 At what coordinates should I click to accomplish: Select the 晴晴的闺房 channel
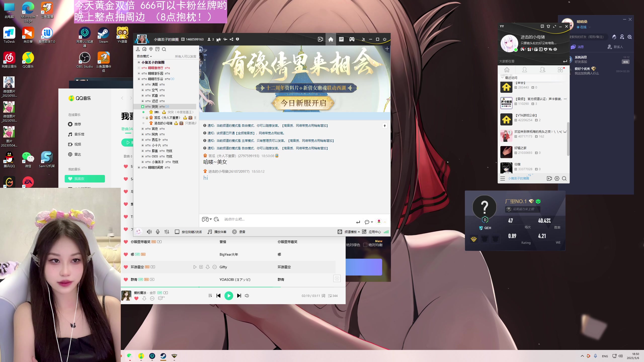click(155, 167)
